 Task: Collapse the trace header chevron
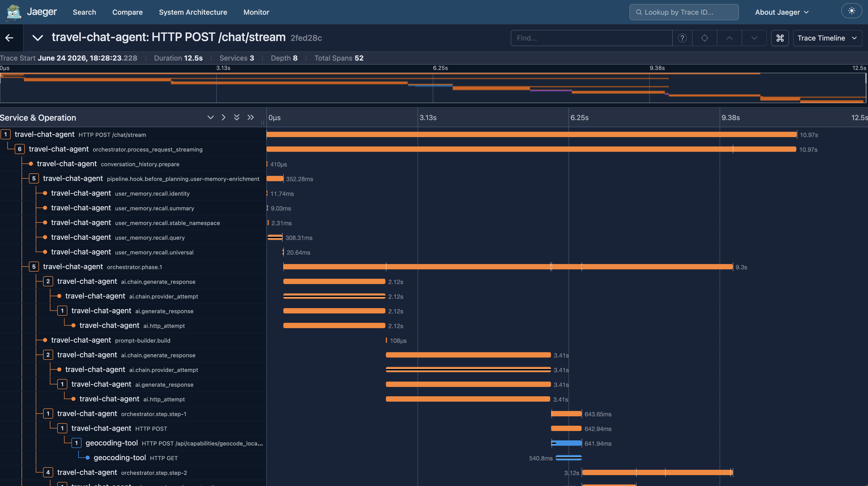(x=37, y=38)
